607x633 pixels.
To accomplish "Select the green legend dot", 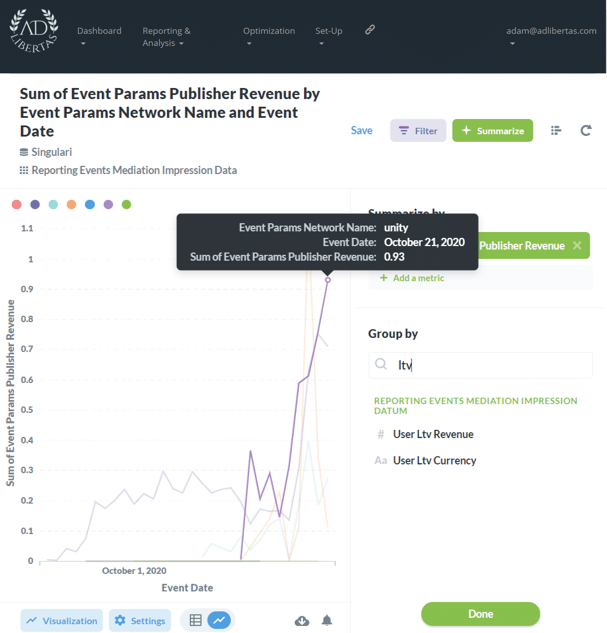I will [x=126, y=205].
